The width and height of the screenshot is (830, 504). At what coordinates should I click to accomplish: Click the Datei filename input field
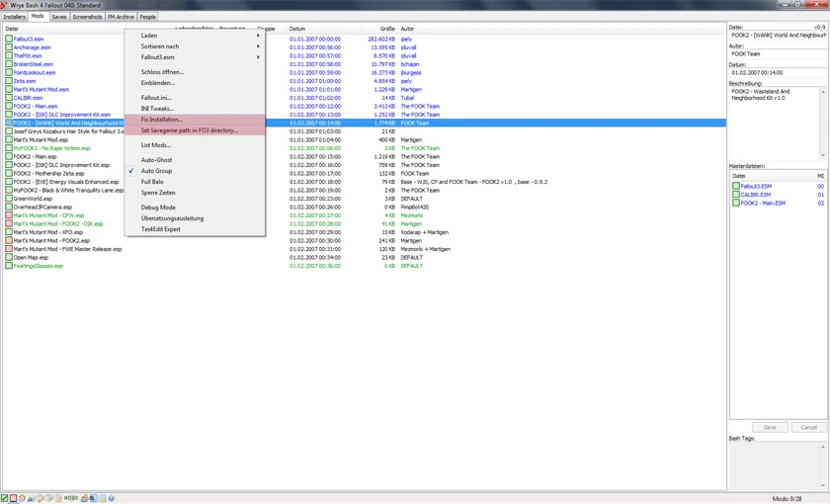point(778,35)
